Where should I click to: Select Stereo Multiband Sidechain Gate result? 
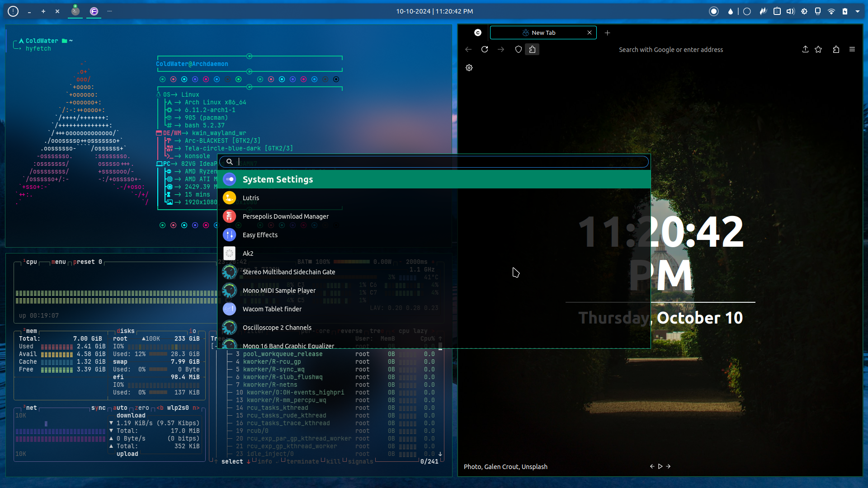tap(434, 272)
